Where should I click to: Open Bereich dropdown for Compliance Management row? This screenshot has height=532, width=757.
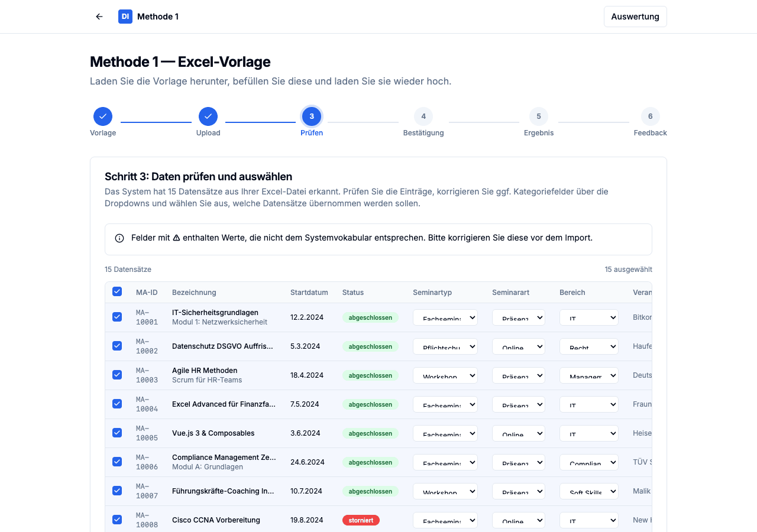[588, 462]
